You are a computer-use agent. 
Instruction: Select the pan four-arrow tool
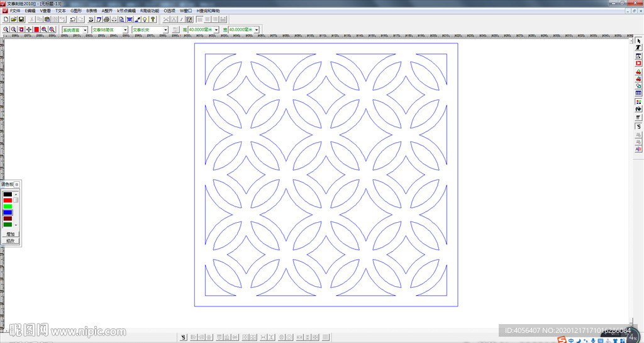(29, 30)
